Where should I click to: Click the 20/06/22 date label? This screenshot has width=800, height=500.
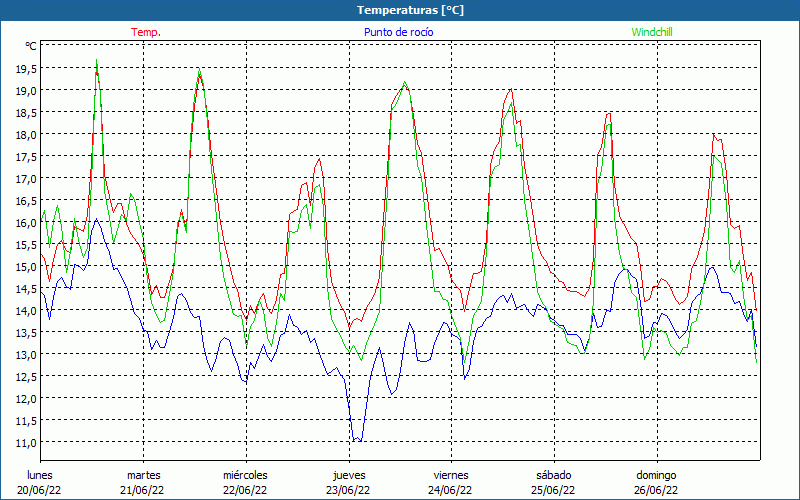click(39, 490)
